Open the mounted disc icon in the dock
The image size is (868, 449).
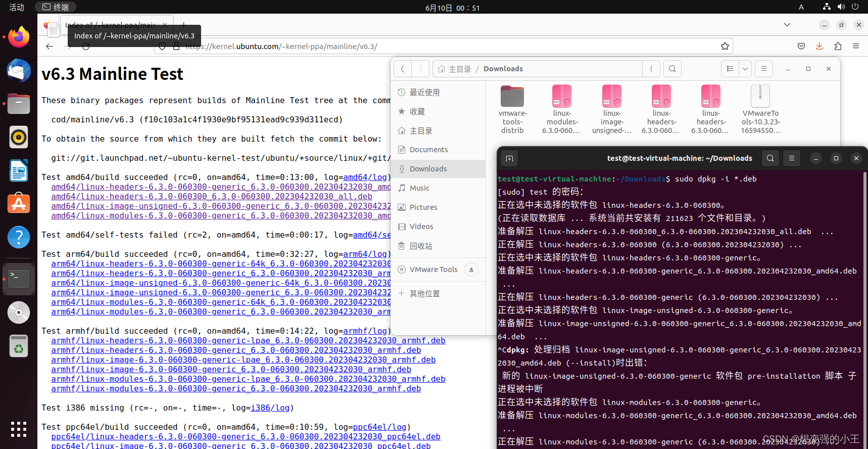click(x=19, y=312)
